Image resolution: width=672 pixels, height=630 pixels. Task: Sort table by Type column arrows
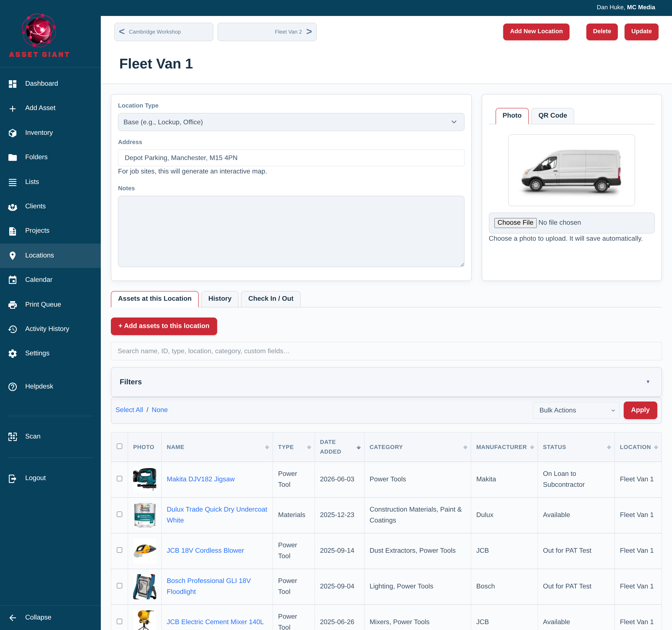tap(309, 447)
